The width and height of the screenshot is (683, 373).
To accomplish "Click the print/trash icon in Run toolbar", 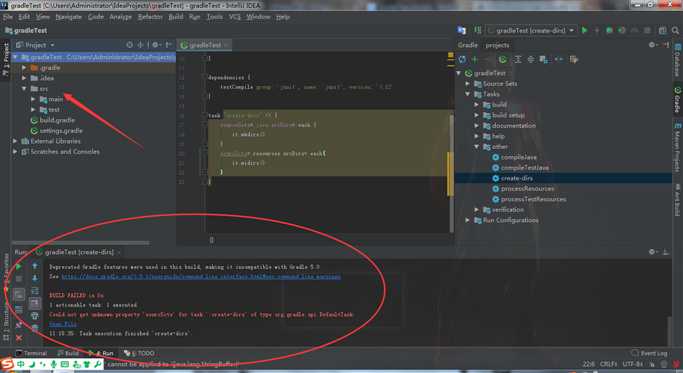I will tap(35, 315).
